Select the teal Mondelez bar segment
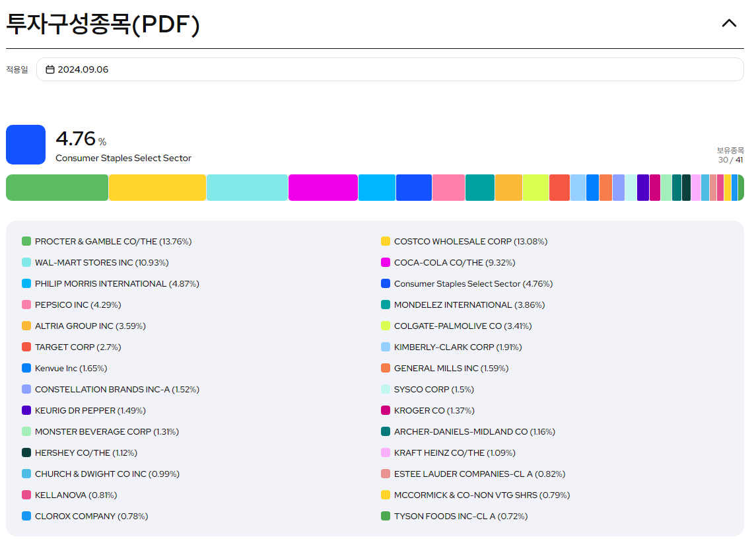 (480, 188)
